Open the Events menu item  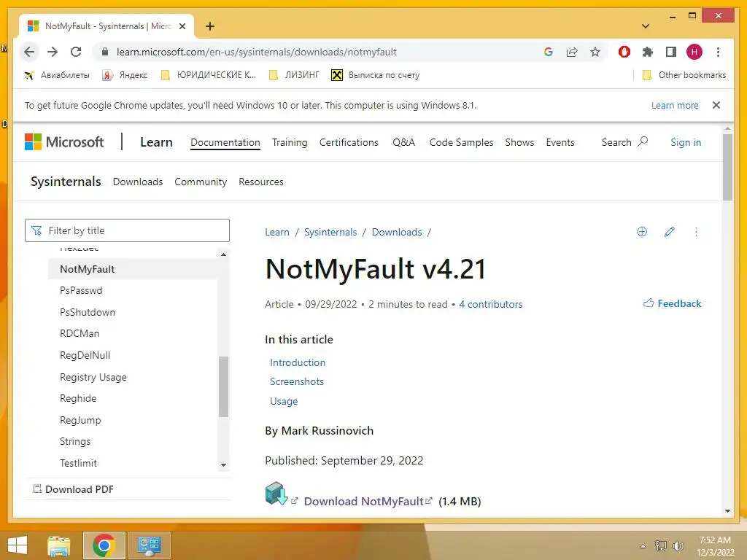560,142
